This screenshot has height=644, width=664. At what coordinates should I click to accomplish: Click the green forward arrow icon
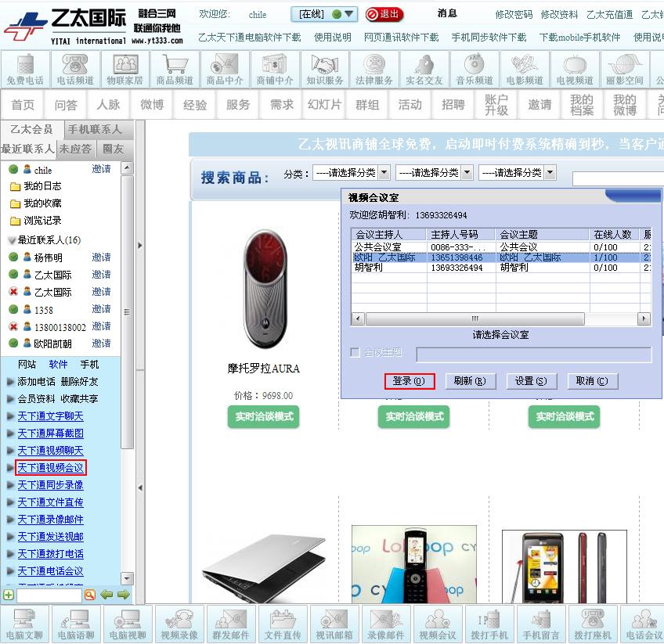(x=124, y=595)
